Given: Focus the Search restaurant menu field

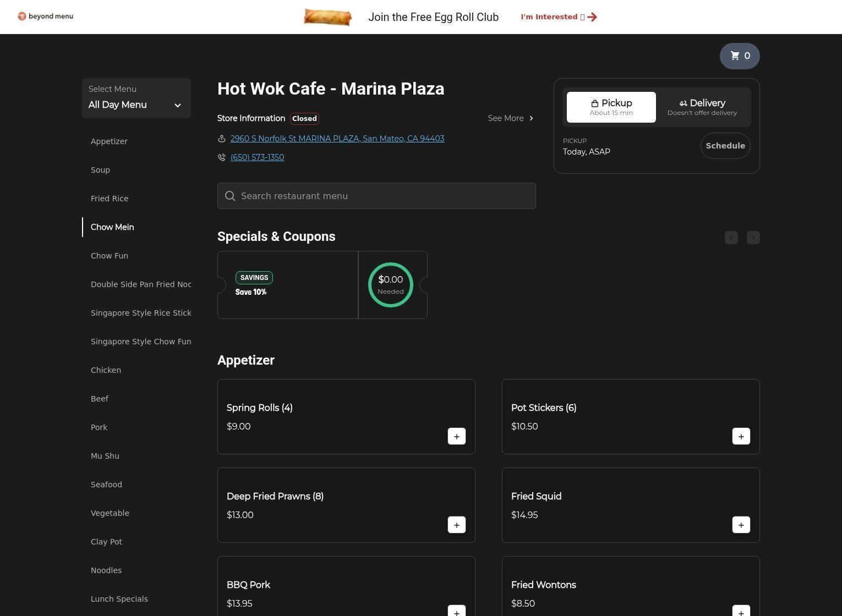Looking at the screenshot, I should tap(376, 196).
